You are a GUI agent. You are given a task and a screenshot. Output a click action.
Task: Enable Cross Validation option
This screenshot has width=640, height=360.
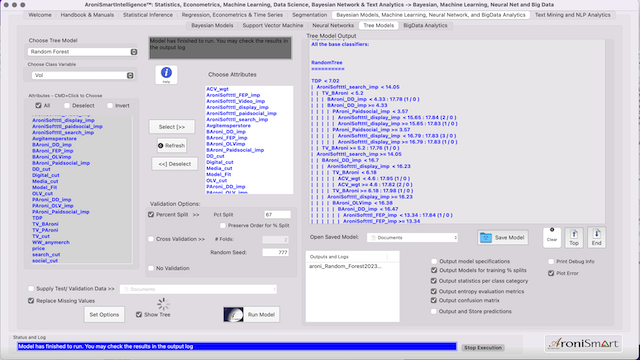tap(151, 239)
